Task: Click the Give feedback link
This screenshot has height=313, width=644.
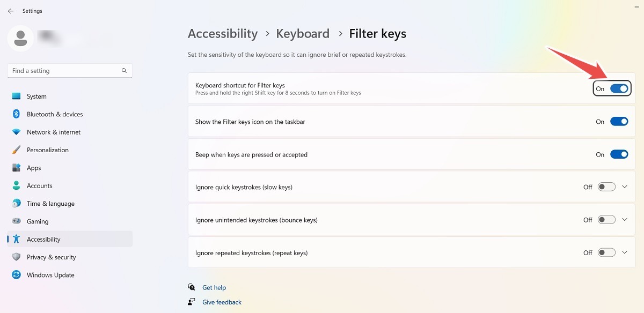Action: [x=222, y=302]
